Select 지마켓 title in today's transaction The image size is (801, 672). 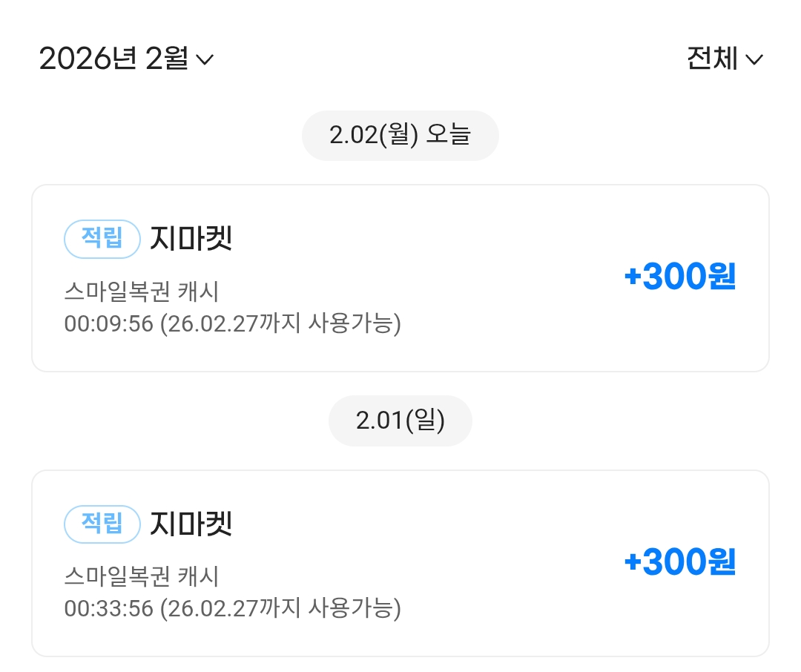click(191, 239)
